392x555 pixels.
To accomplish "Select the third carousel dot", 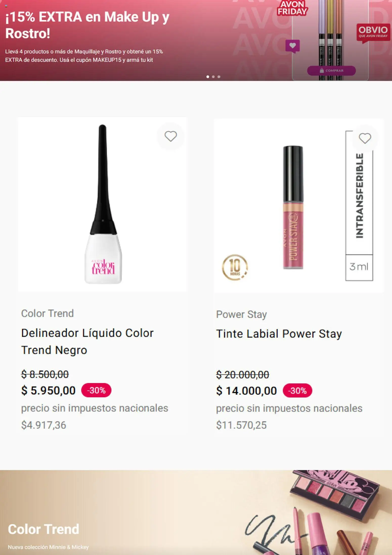I will tap(219, 76).
